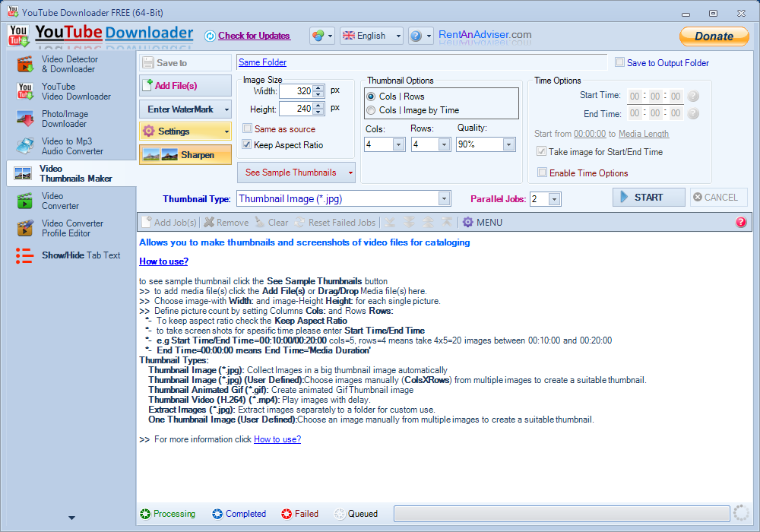The image size is (760, 532).
Task: Click the Queued status icon
Action: point(340,514)
